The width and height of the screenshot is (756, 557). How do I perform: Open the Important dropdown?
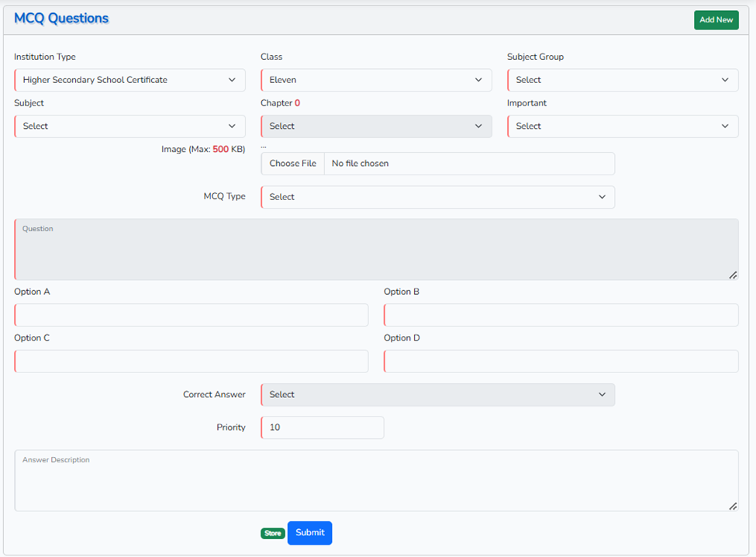pos(623,126)
